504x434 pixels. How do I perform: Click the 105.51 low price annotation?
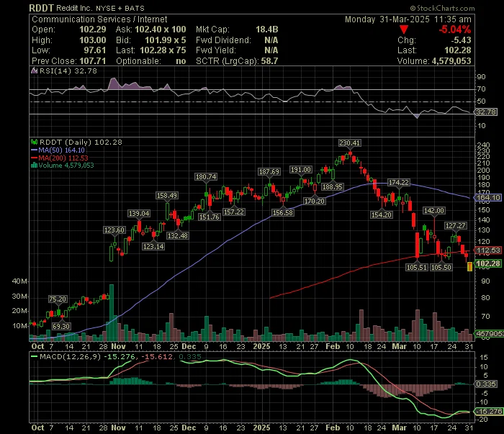click(417, 267)
